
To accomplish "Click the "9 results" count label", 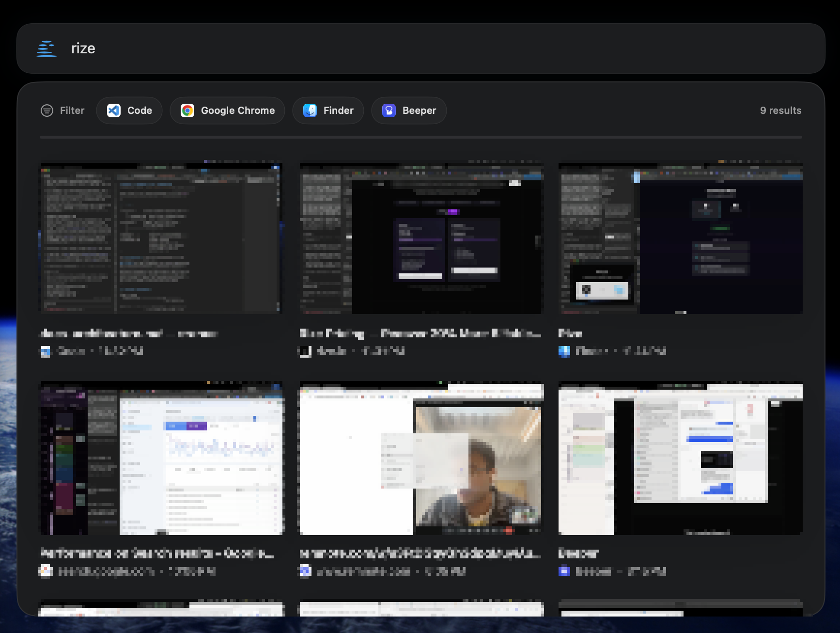I will [x=780, y=111].
